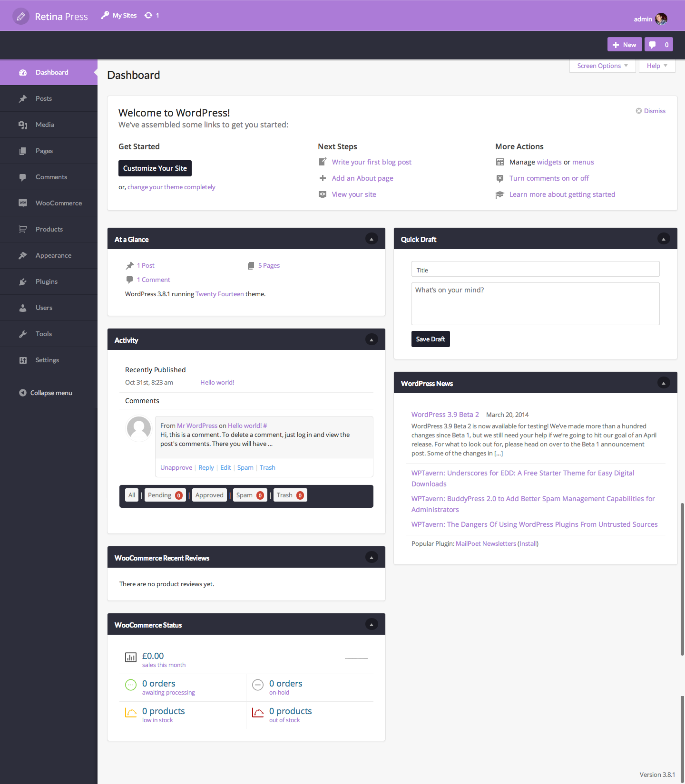Click the New content button
The width and height of the screenshot is (685, 784).
(x=625, y=45)
